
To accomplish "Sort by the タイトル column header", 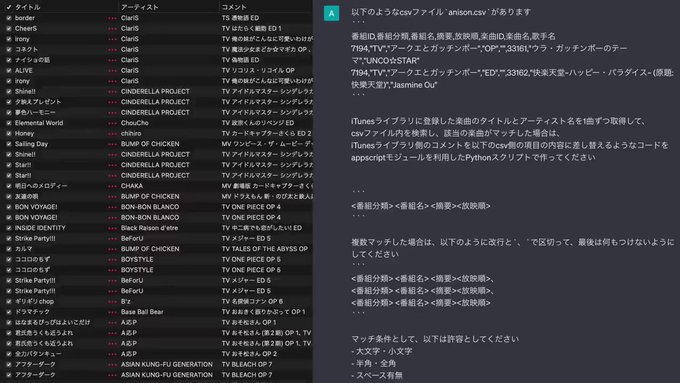I will [x=27, y=7].
